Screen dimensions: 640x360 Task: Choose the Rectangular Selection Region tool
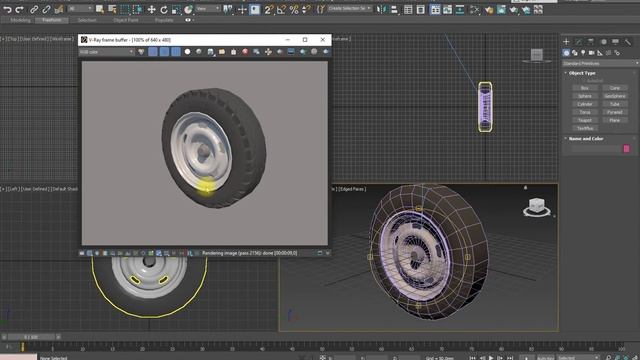click(x=124, y=9)
